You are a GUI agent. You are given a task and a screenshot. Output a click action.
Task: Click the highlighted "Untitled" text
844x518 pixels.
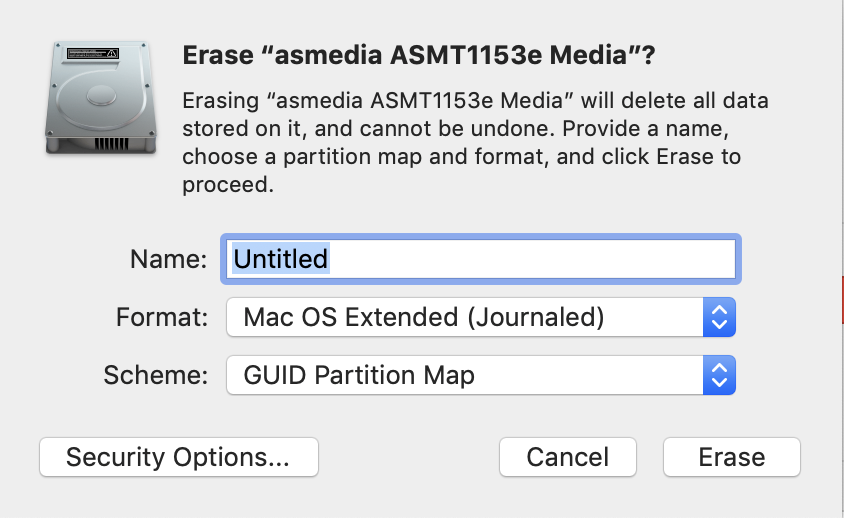(x=280, y=259)
